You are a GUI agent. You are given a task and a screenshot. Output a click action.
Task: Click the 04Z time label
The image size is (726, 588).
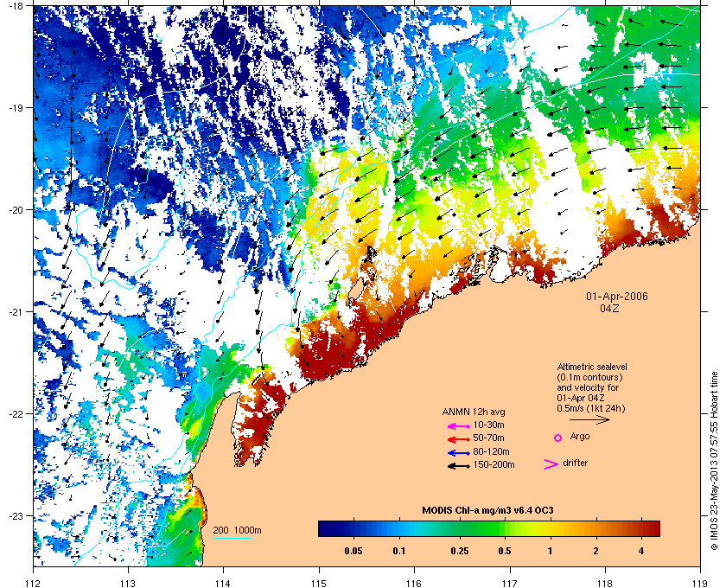(609, 308)
